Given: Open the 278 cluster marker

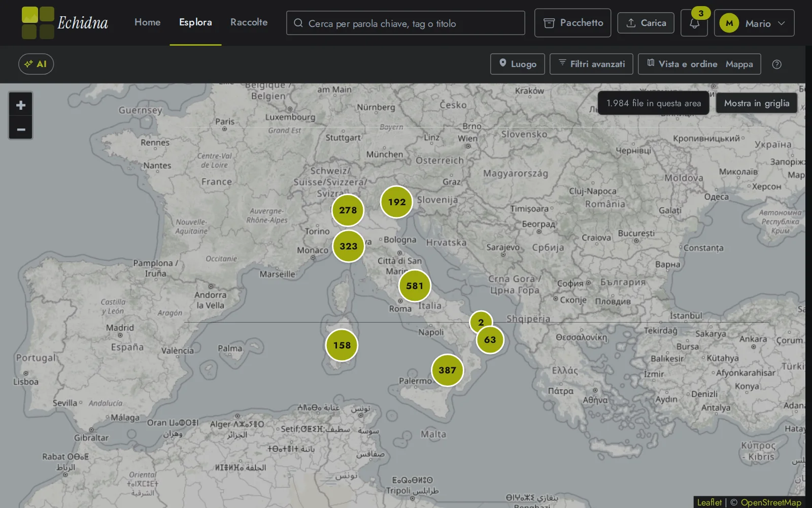Looking at the screenshot, I should coord(348,210).
